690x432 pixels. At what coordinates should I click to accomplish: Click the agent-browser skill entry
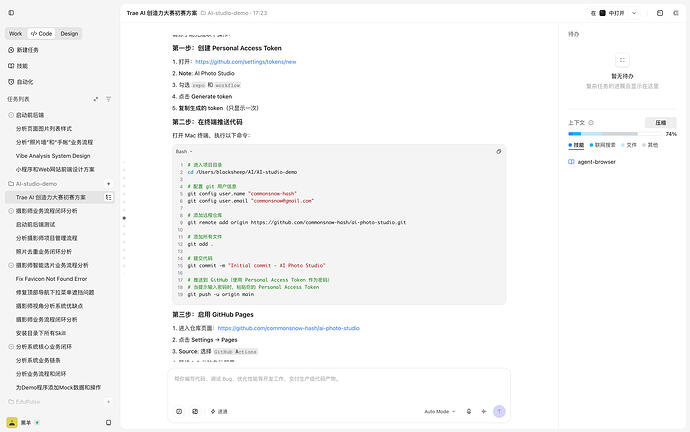592,162
